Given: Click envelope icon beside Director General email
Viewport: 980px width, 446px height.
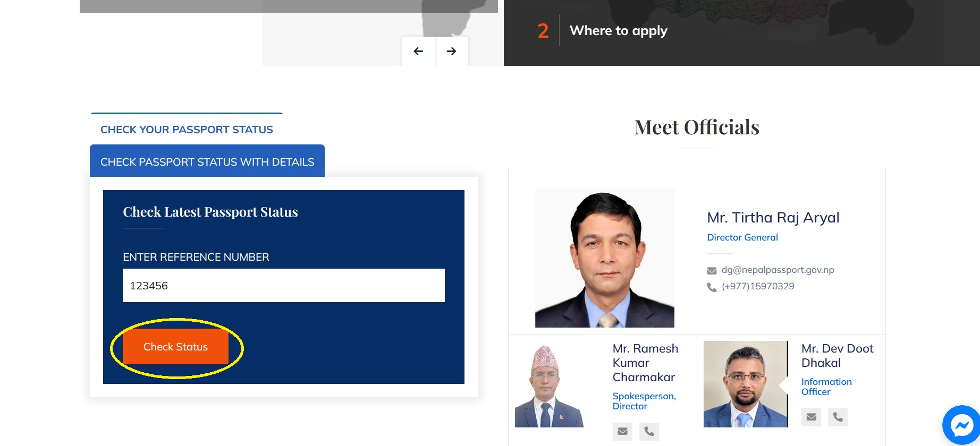Looking at the screenshot, I should point(712,271).
